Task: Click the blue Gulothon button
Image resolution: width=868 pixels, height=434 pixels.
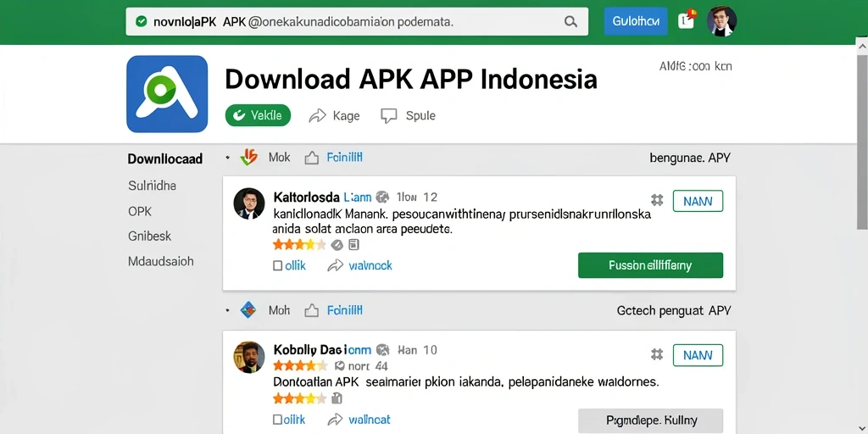Action: 636,21
